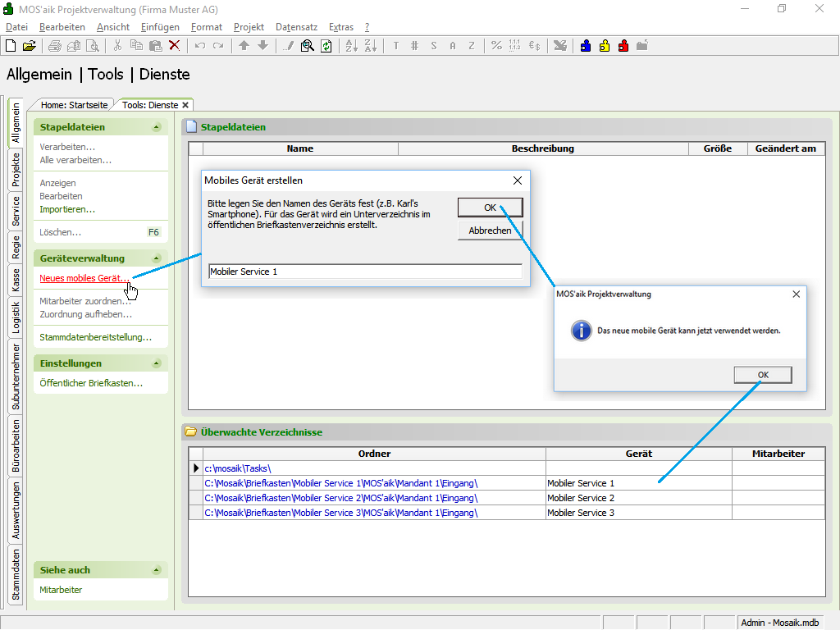Viewport: 840px width, 630px height.
Task: Click the move down arrow icon
Action: (x=262, y=46)
